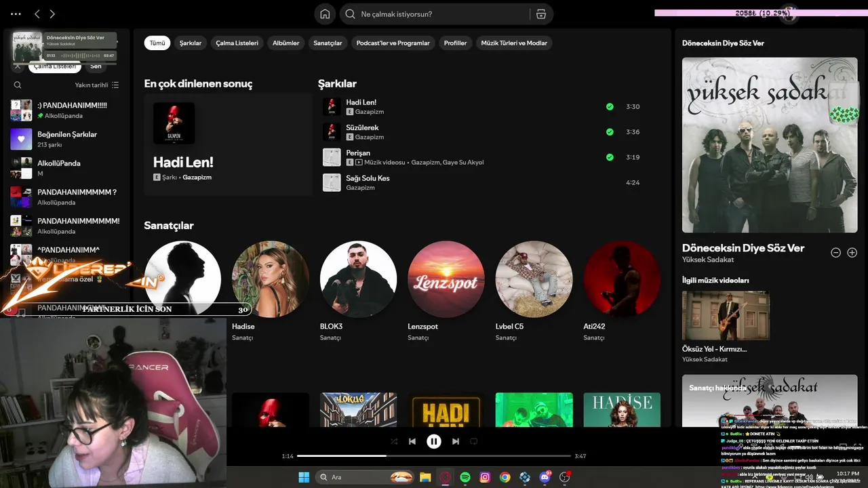Open Discord from taskbar
Viewport: 868px width, 488px height.
pyautogui.click(x=545, y=477)
